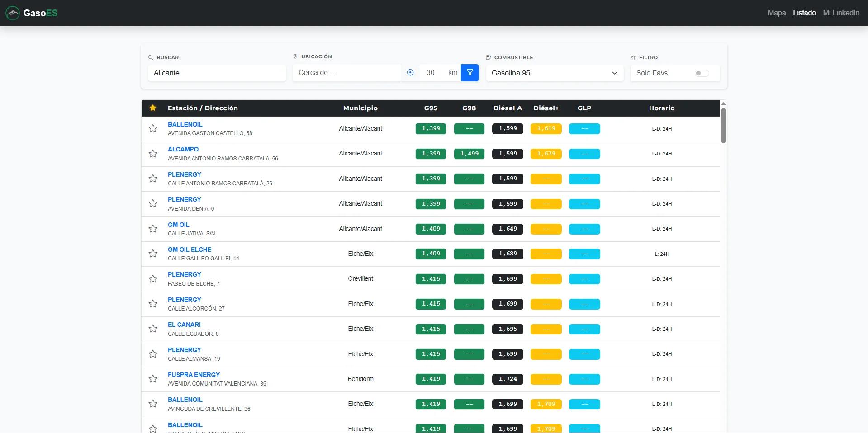Go to the Mapa view
Screen dimensions: 868x433
coord(777,13)
